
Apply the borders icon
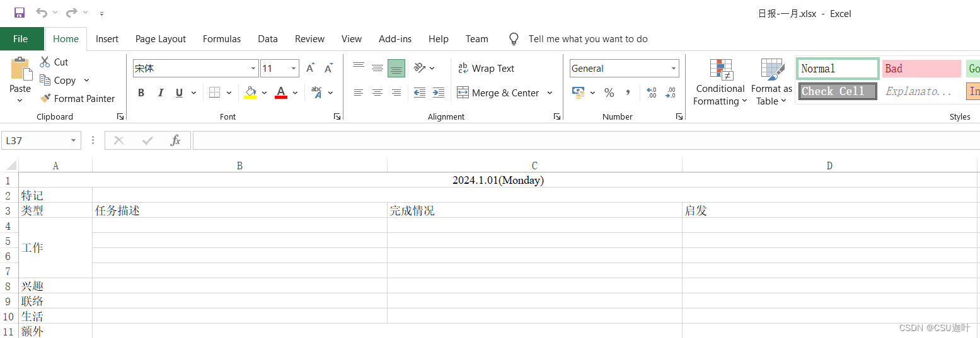tap(214, 93)
